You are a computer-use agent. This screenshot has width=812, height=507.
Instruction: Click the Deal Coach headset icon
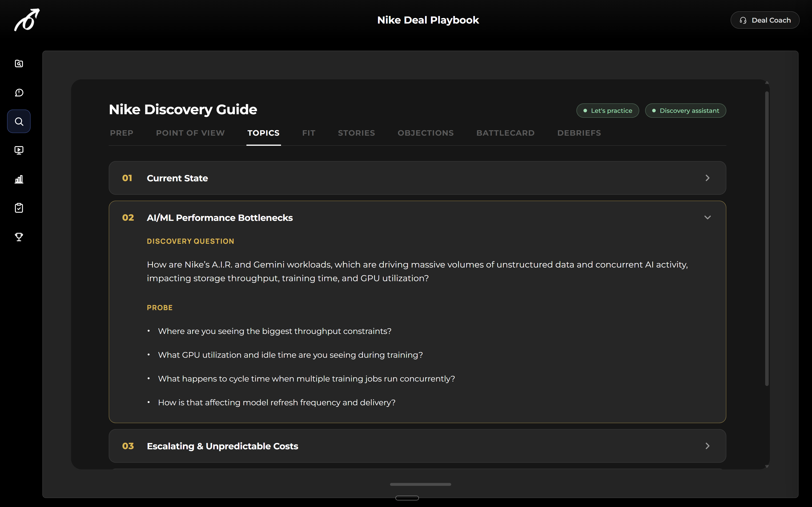[x=743, y=20]
